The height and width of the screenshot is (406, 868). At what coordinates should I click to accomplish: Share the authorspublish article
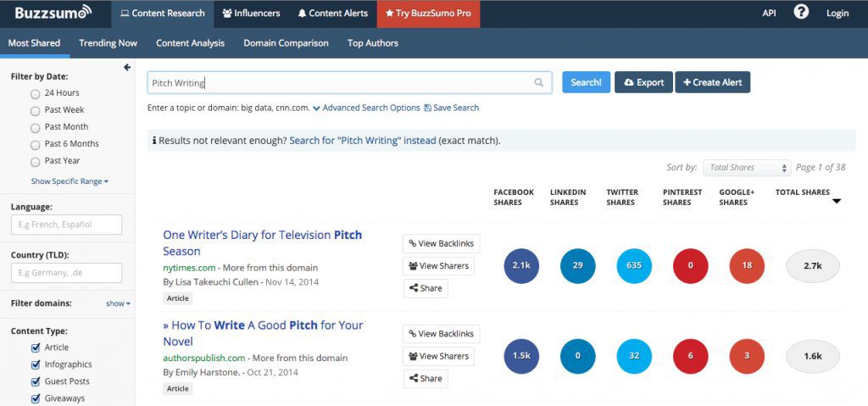point(426,379)
